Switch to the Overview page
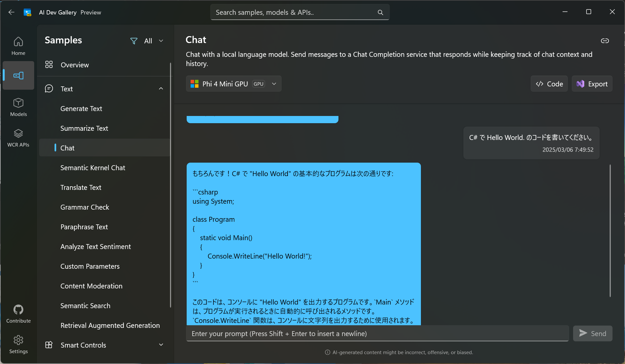Screen dimensions: 625x364 click(x=75, y=65)
